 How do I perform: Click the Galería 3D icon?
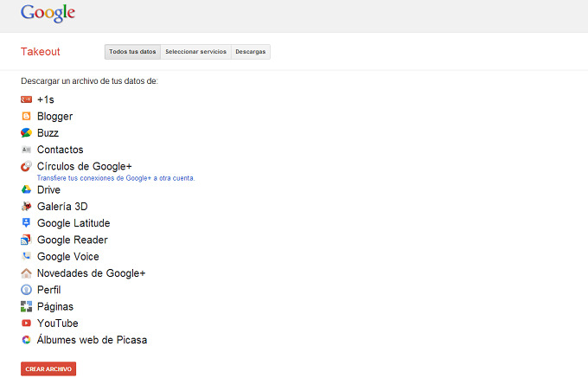click(x=26, y=206)
